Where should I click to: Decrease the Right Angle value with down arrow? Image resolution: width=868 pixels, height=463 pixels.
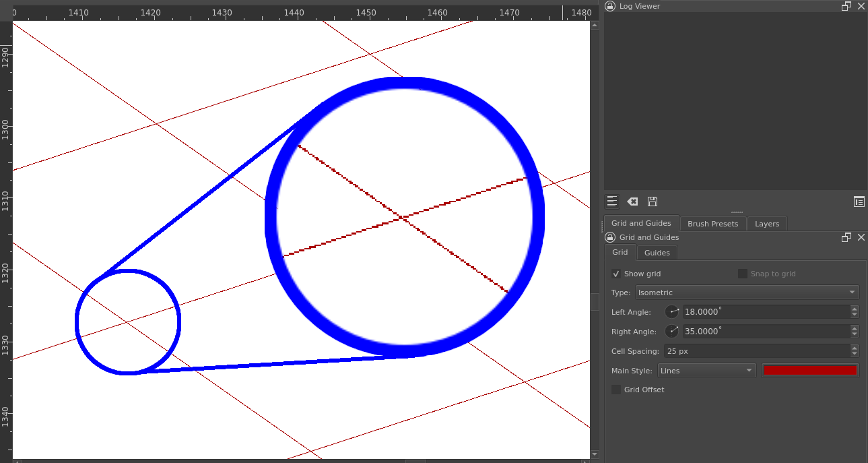click(855, 335)
